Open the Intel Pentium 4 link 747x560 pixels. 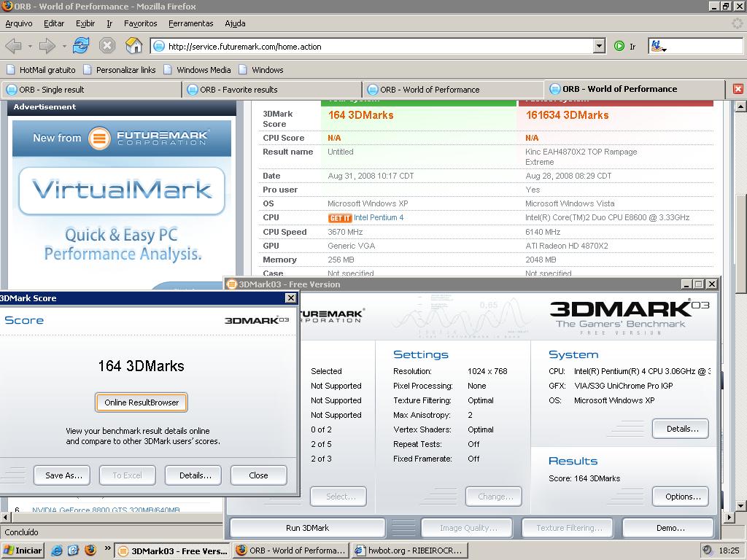click(x=379, y=217)
